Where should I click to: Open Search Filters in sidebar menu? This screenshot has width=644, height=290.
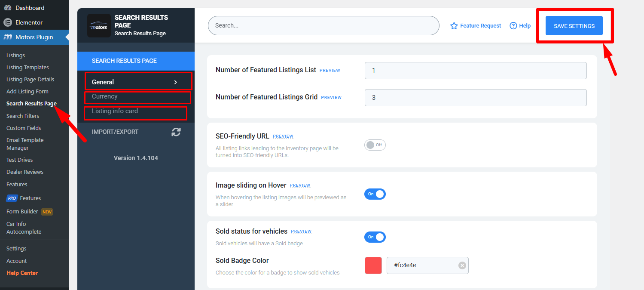23,116
